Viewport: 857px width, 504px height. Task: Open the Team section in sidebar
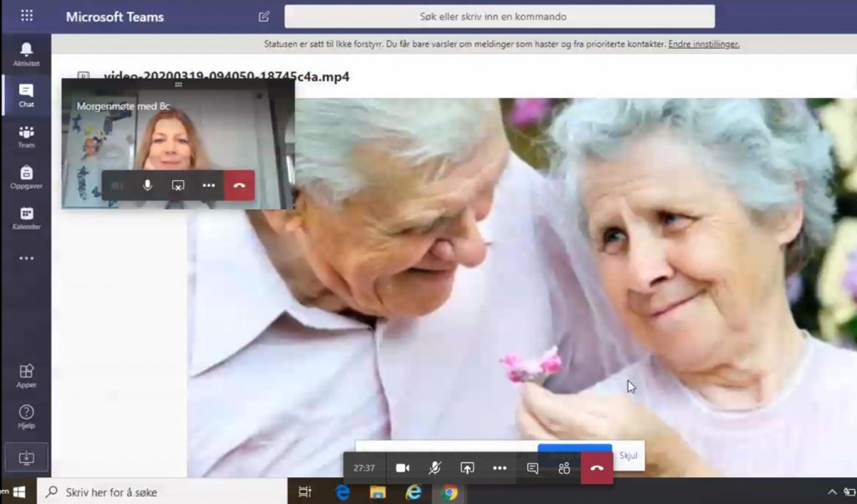(x=26, y=136)
